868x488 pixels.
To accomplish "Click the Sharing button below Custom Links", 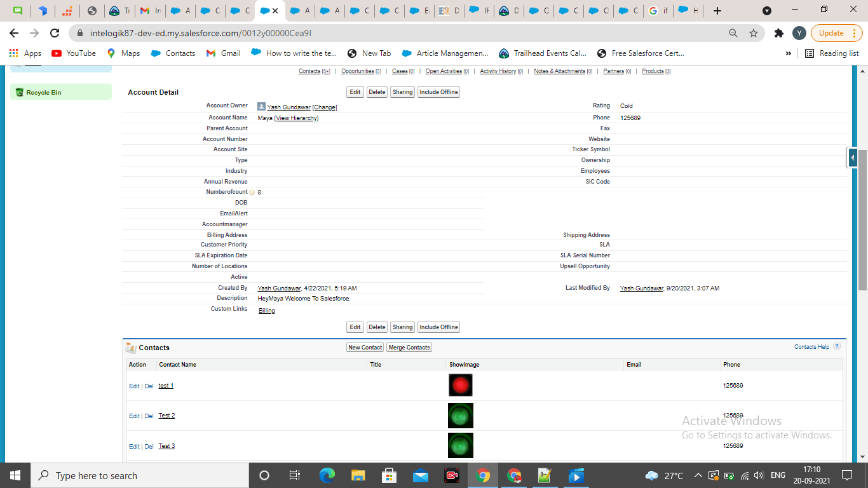I will 402,327.
